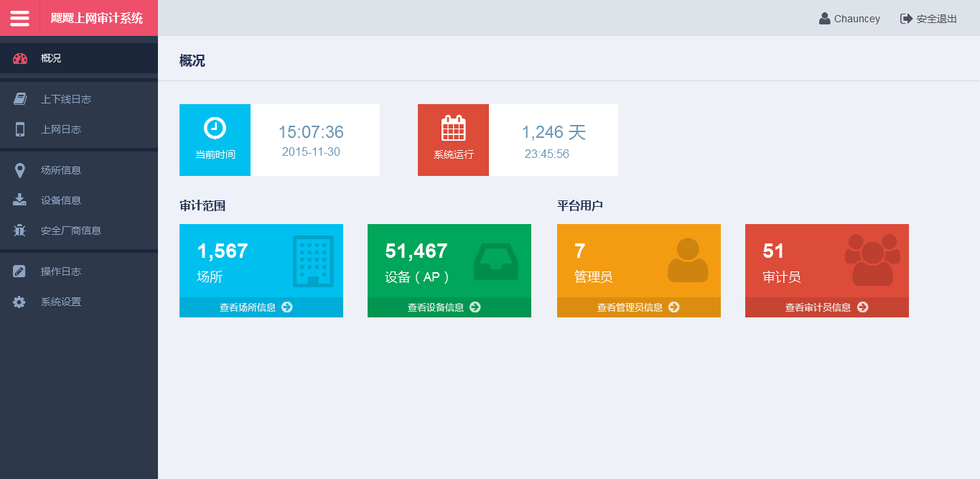Open the 上下线日志 menu item

click(x=66, y=99)
